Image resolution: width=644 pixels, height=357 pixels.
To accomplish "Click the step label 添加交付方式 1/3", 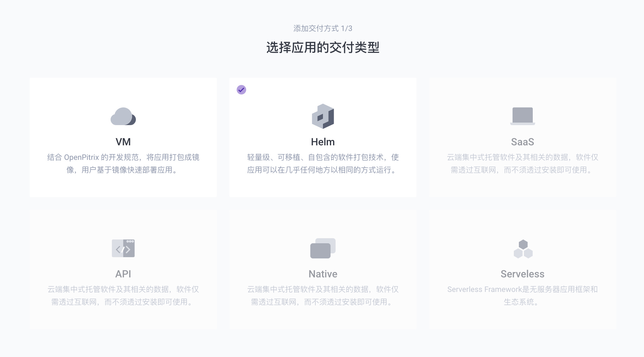I will point(323,28).
